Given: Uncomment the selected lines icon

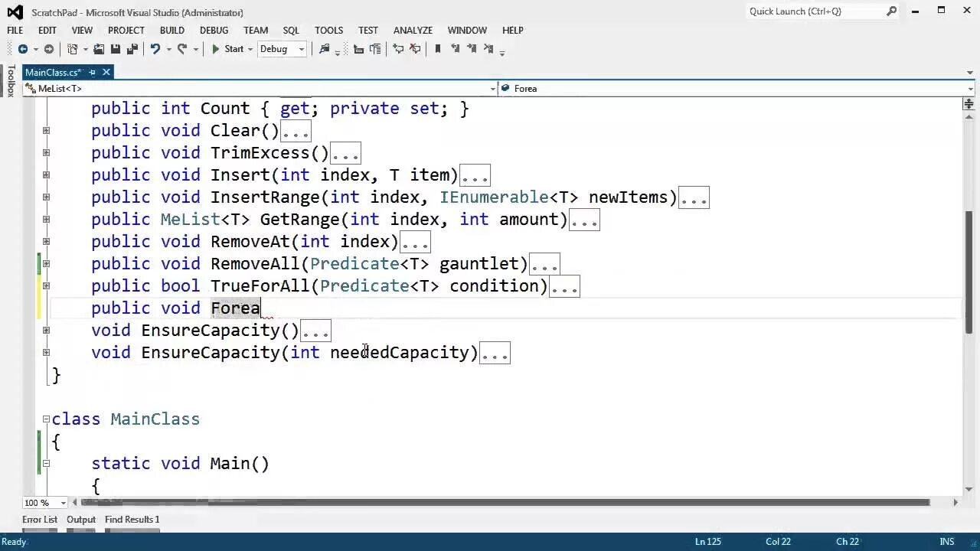Looking at the screenshot, I should pyautogui.click(x=415, y=49).
